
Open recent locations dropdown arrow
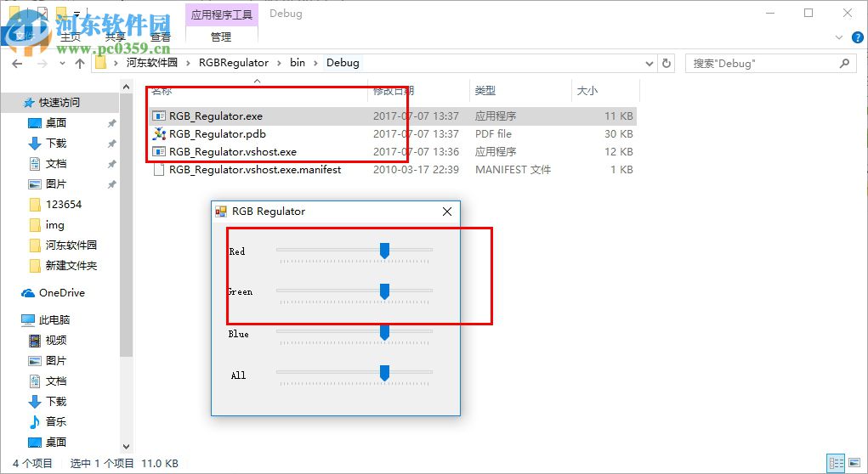62,64
